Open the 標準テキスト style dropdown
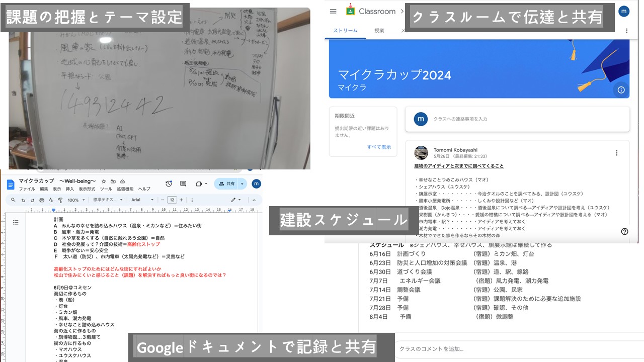The height and width of the screenshot is (362, 644). point(108,200)
